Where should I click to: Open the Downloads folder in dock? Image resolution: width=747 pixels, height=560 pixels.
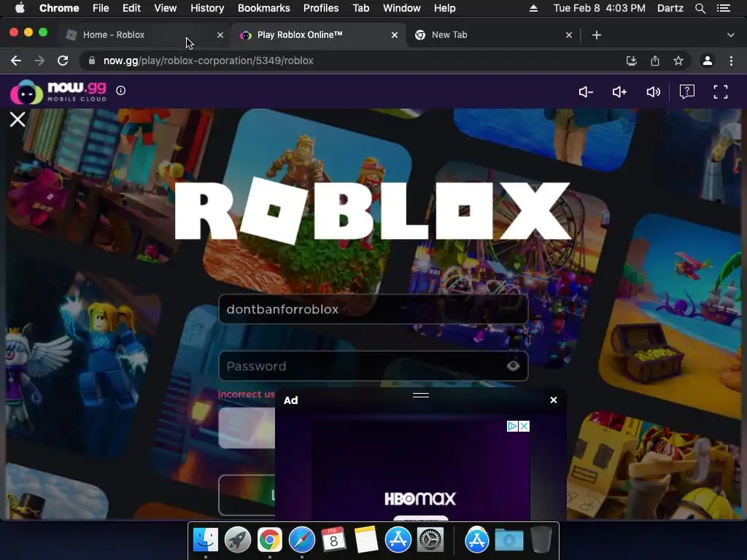[508, 540]
